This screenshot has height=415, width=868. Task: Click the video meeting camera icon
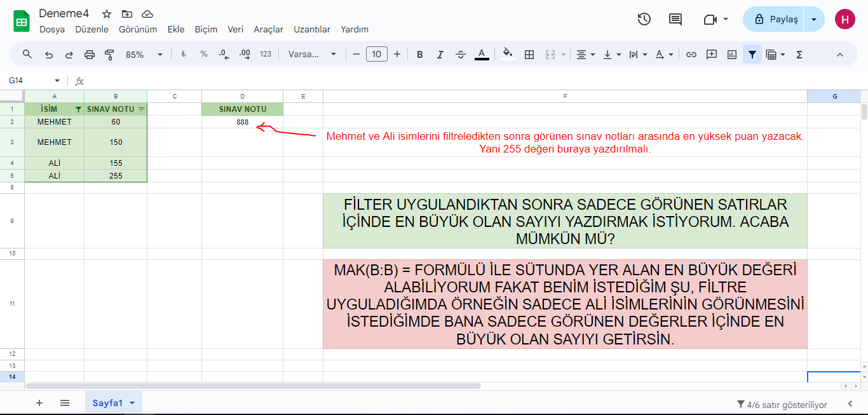click(710, 20)
